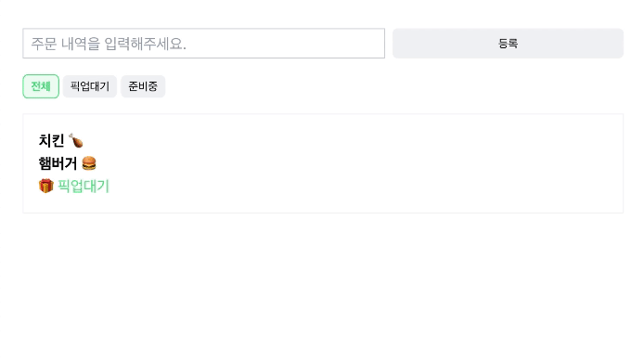Click the gift box emoji icon

click(46, 186)
